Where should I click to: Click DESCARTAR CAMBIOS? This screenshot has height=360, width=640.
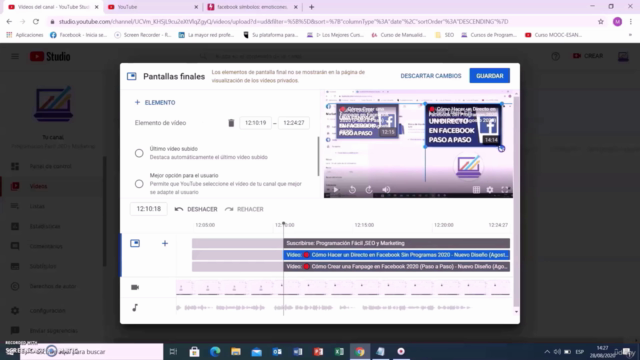click(431, 76)
